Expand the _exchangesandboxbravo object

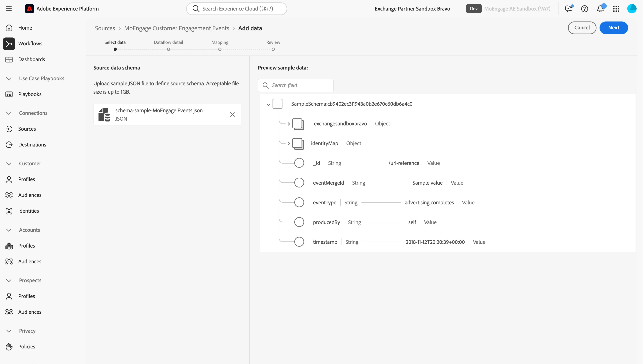point(289,124)
